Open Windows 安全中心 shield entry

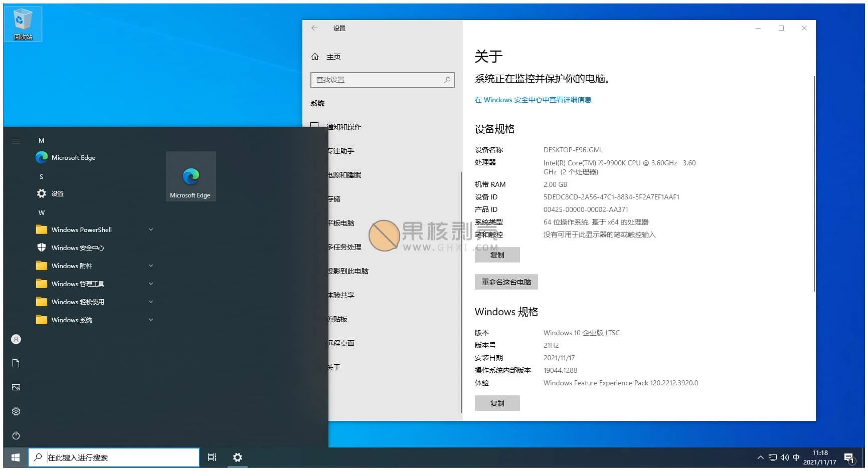[78, 248]
